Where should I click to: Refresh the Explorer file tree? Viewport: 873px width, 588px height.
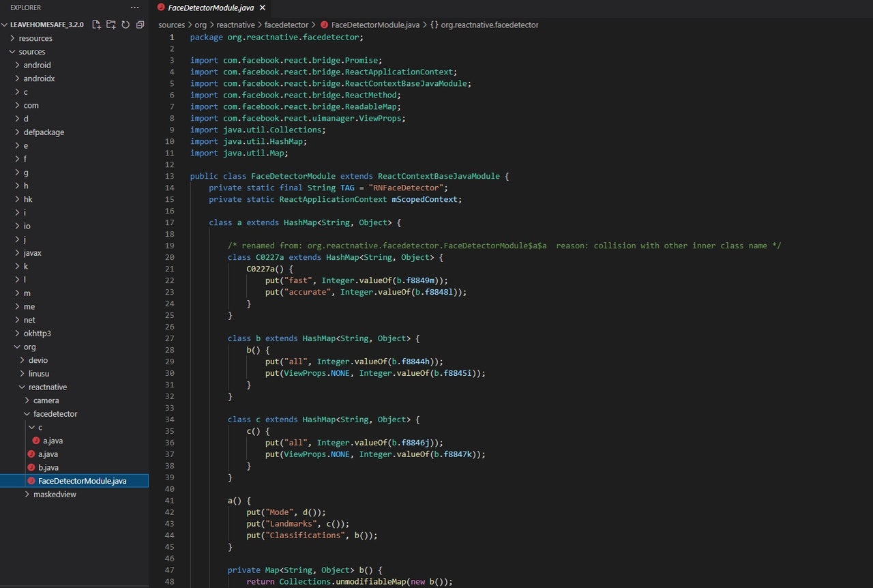125,25
